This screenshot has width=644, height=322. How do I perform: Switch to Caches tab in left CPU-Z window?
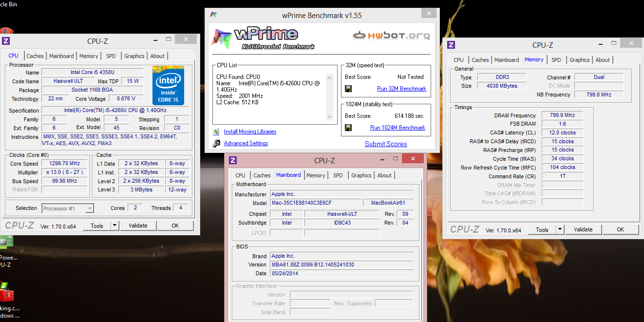(x=35, y=56)
